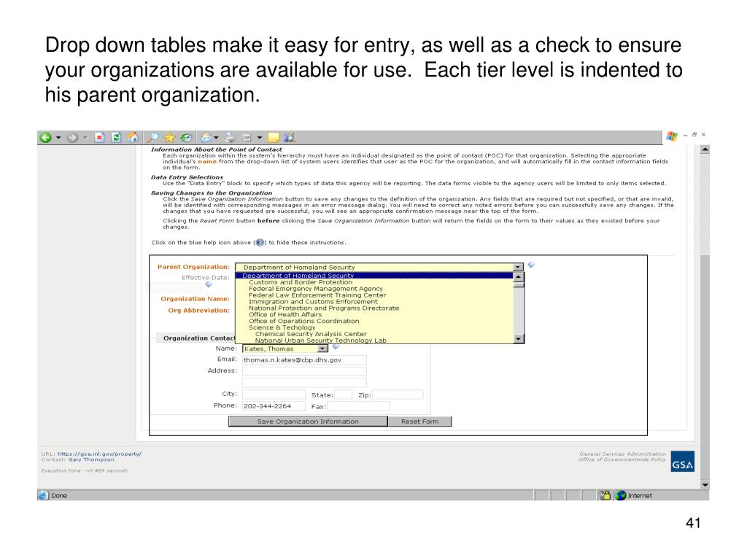This screenshot has width=747, height=560.
Task: Open the Back button history dropdown
Action: coord(58,138)
